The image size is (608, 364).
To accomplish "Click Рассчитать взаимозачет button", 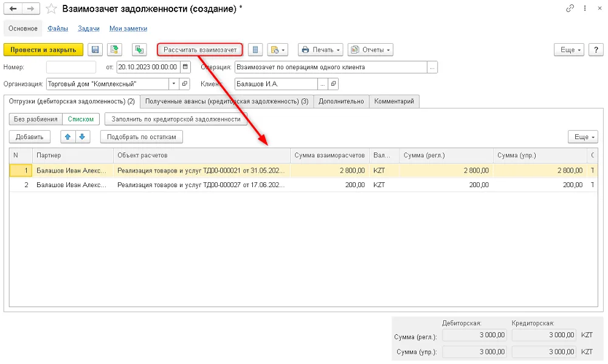I will click(200, 50).
